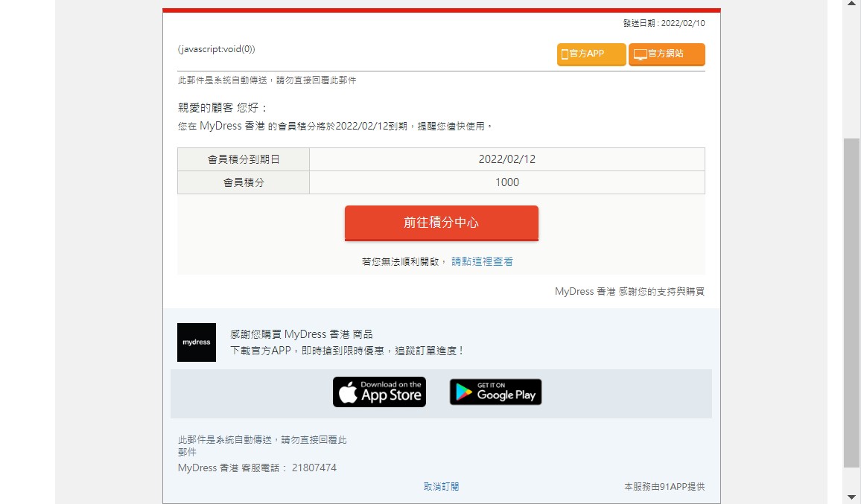Open the 官方網站 button
This screenshot has height=504, width=861.
point(667,54)
